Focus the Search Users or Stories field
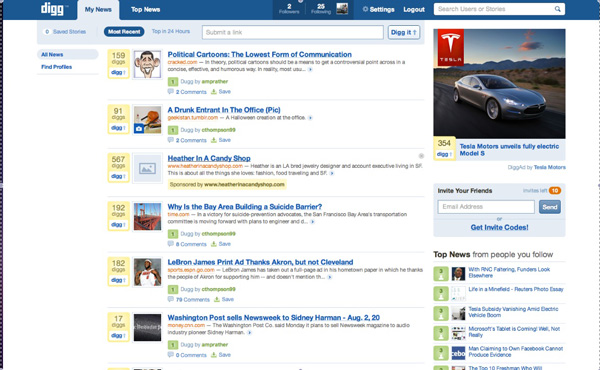This screenshot has height=370, width=600. pos(499,9)
